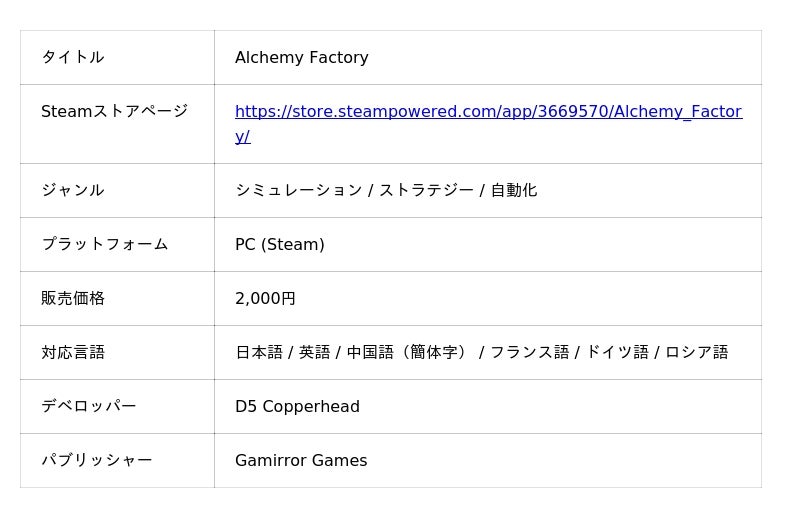800x518 pixels.
Task: Click the Gamirror Games publisher name
Action: click(x=301, y=460)
